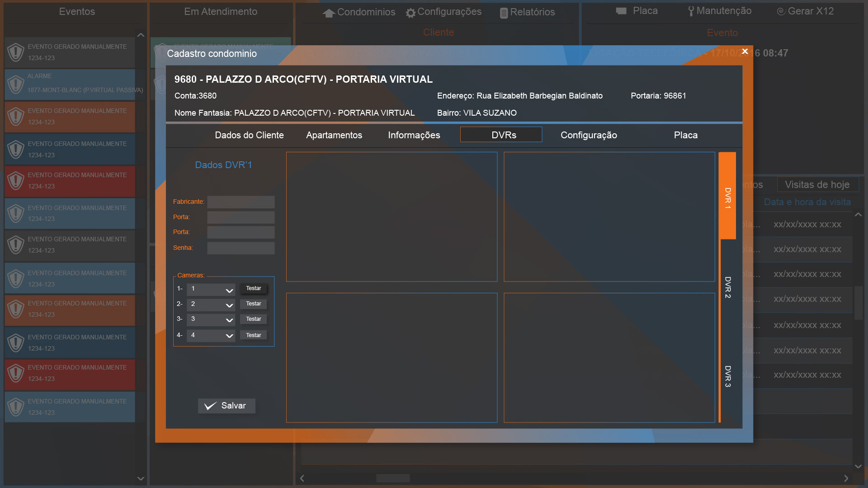
Task: Select the DVRs tab
Action: coord(501,135)
